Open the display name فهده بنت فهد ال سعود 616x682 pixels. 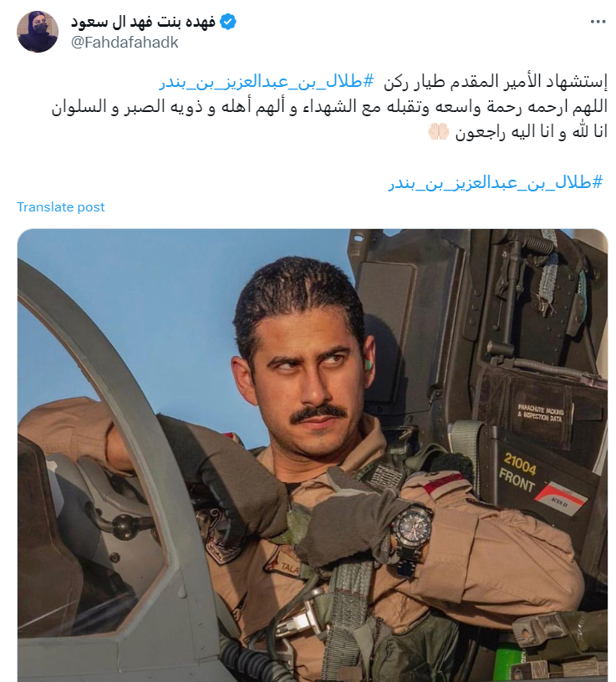point(144,22)
